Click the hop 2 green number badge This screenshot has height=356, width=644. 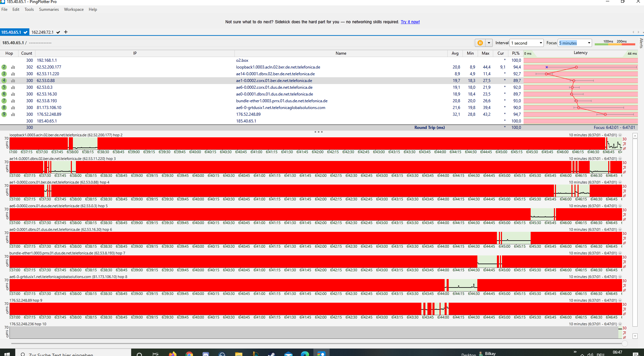point(4,67)
